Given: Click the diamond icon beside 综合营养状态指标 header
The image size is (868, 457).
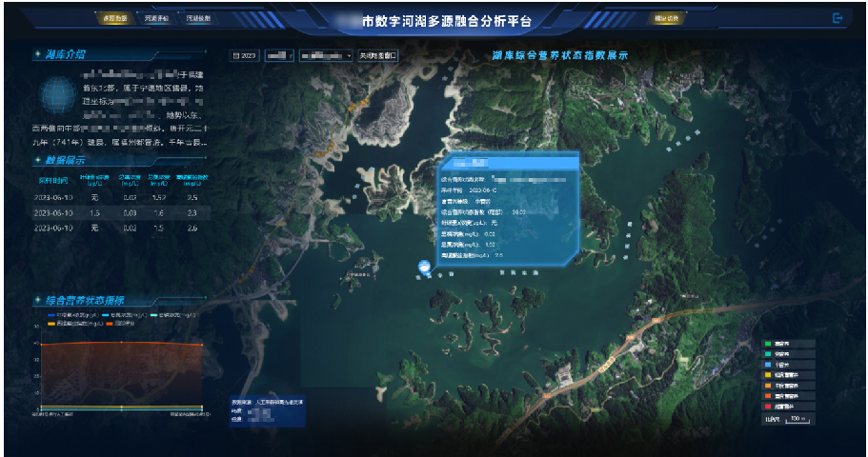Looking at the screenshot, I should tap(37, 298).
